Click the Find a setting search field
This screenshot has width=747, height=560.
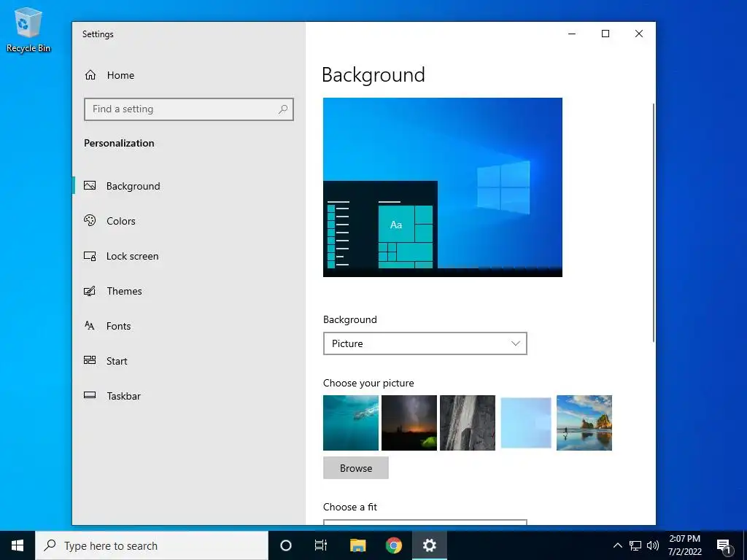(189, 109)
